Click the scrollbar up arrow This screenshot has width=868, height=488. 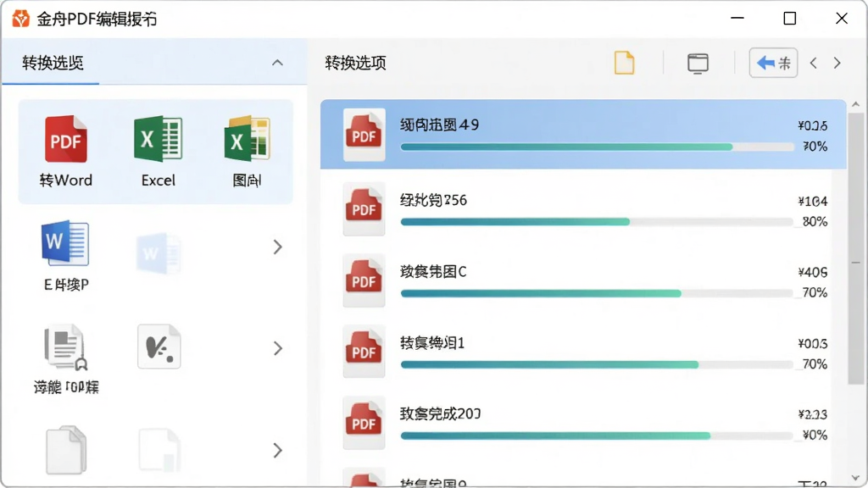(x=856, y=104)
